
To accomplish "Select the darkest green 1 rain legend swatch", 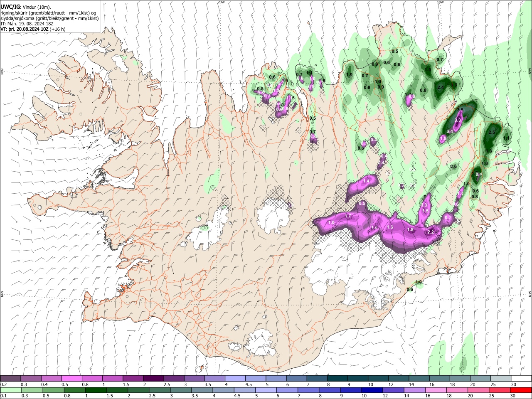I will point(95,390).
